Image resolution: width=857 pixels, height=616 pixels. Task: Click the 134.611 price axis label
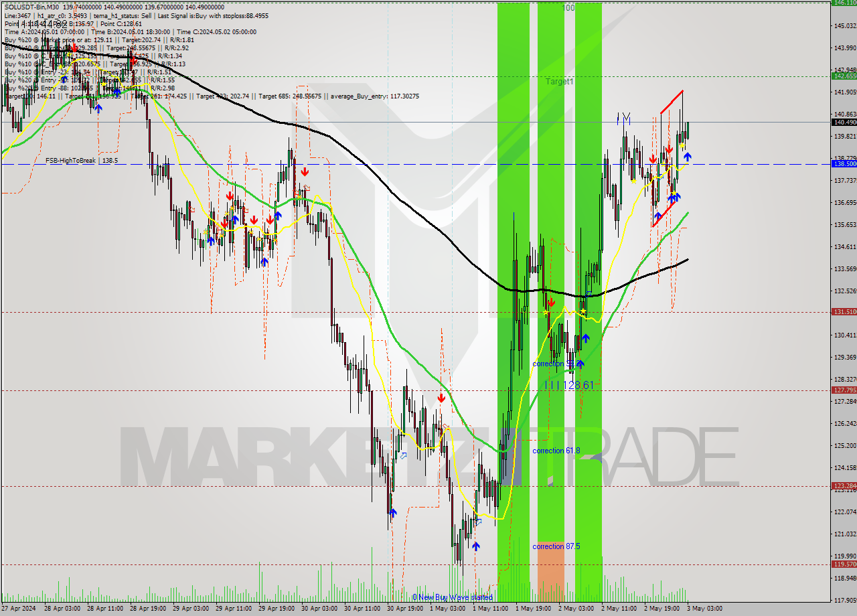844,246
